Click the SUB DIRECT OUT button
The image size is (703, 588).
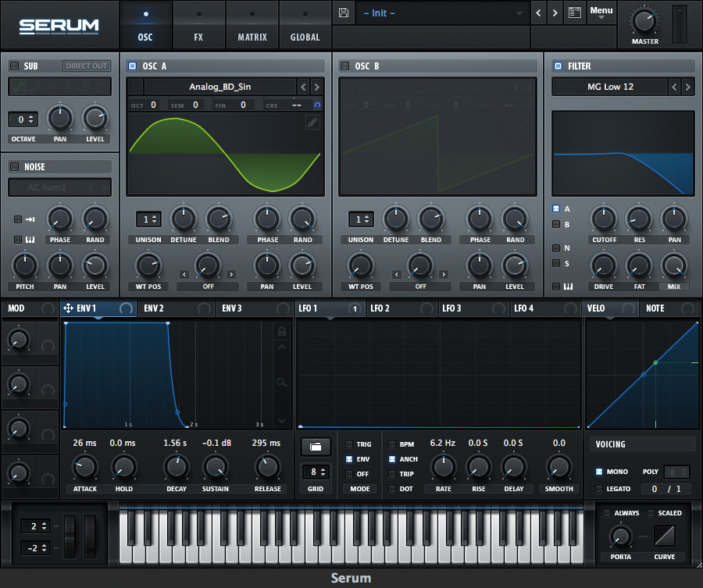click(x=87, y=66)
